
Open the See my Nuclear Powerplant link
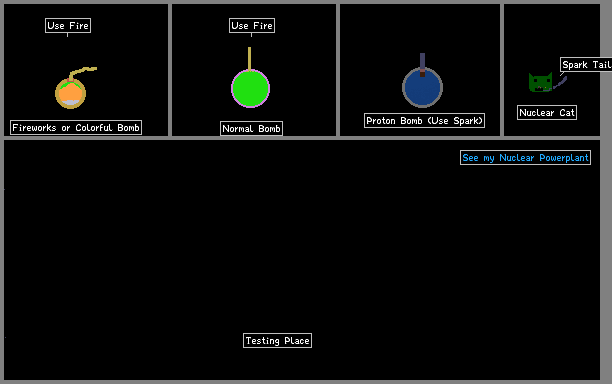[x=525, y=158]
